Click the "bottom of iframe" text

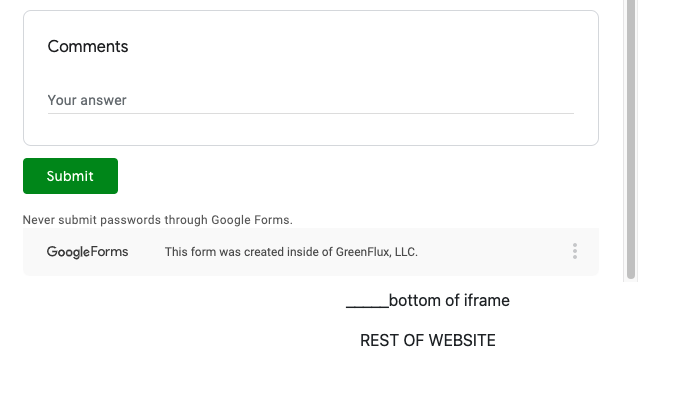(x=449, y=300)
